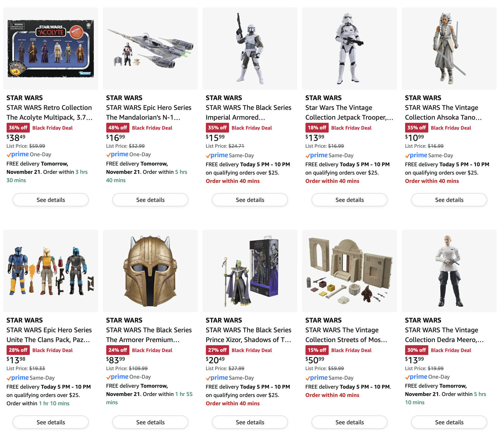See details for Jetpack Trooper figure

[349, 200]
